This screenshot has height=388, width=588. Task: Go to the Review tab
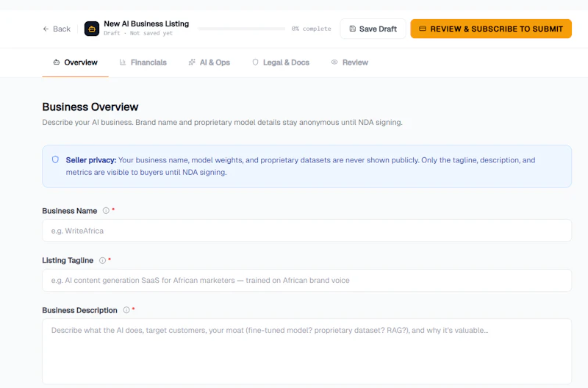point(350,62)
